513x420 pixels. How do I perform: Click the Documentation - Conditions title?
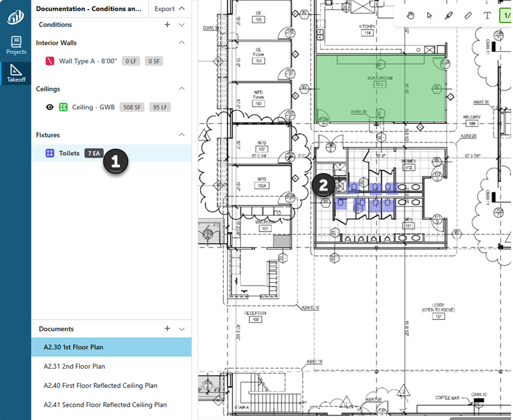click(x=88, y=9)
